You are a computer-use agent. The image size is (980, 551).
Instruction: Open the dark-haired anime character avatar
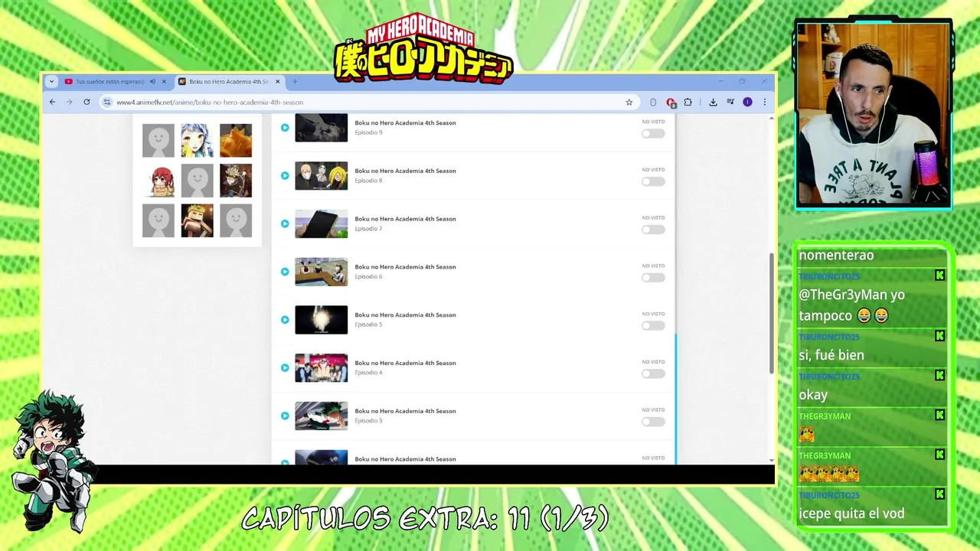point(236,181)
